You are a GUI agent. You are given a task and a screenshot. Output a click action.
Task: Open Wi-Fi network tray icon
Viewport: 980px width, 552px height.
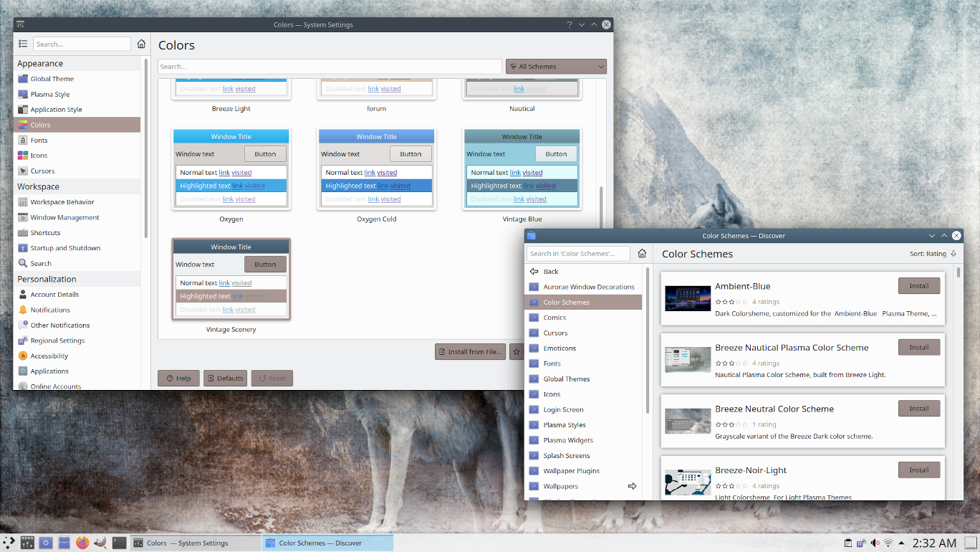[x=888, y=543]
